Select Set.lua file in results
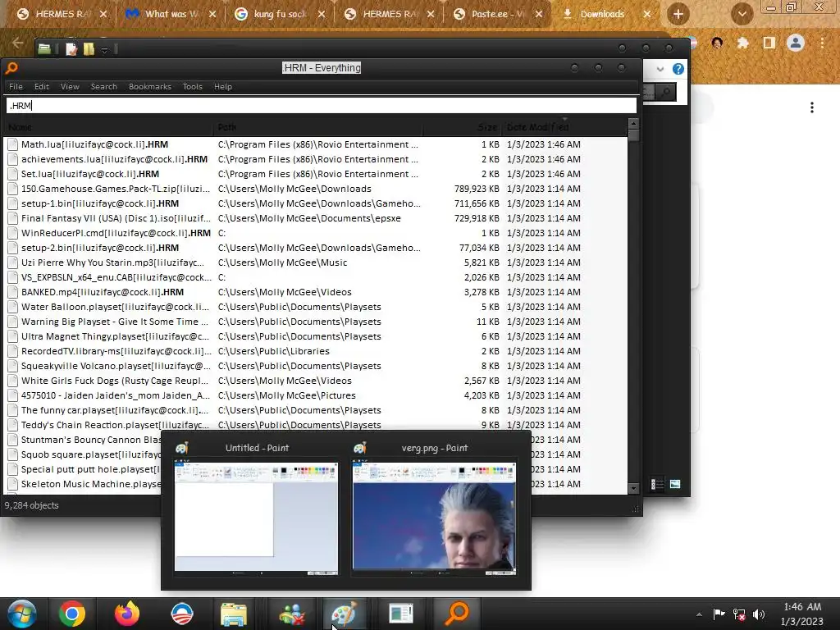840x630 pixels. click(x=316, y=174)
